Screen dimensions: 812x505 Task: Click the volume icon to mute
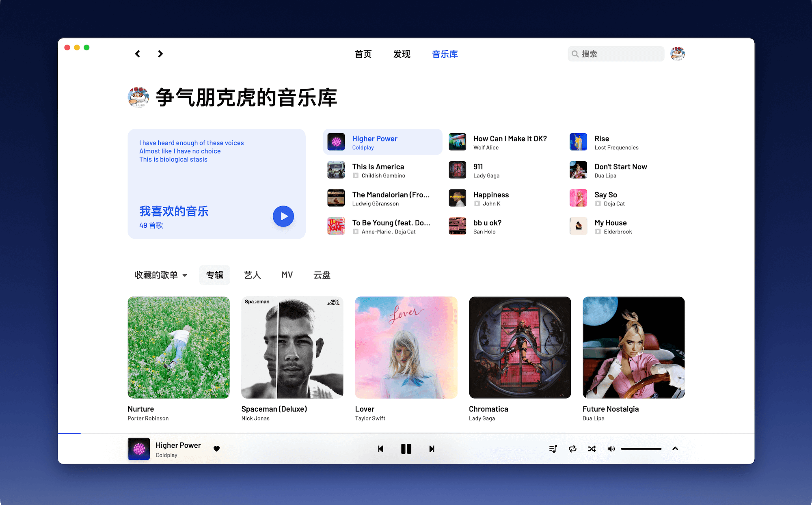pos(611,449)
